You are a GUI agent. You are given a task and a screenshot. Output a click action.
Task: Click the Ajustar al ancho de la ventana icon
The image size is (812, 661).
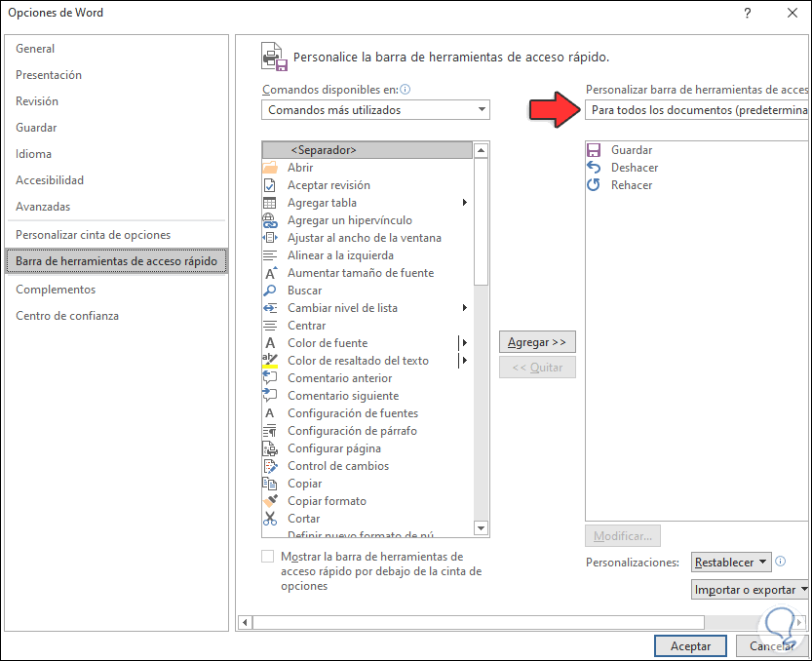tap(270, 238)
